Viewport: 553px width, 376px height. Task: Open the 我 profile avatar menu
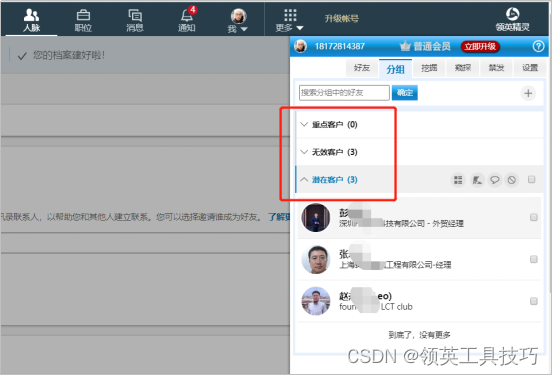pos(238,20)
